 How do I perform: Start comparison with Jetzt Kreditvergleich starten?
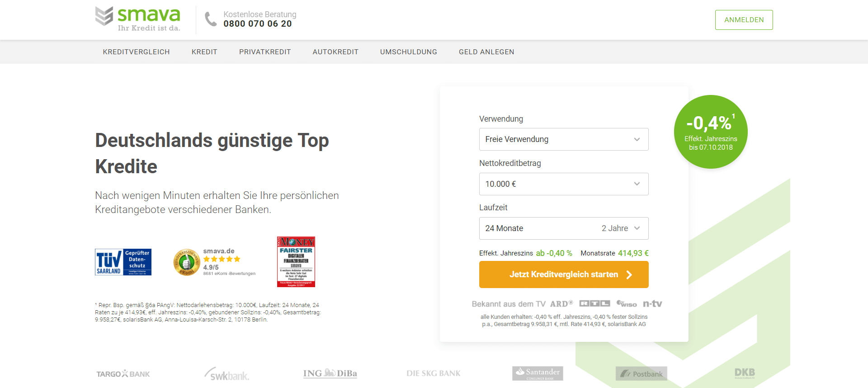564,274
